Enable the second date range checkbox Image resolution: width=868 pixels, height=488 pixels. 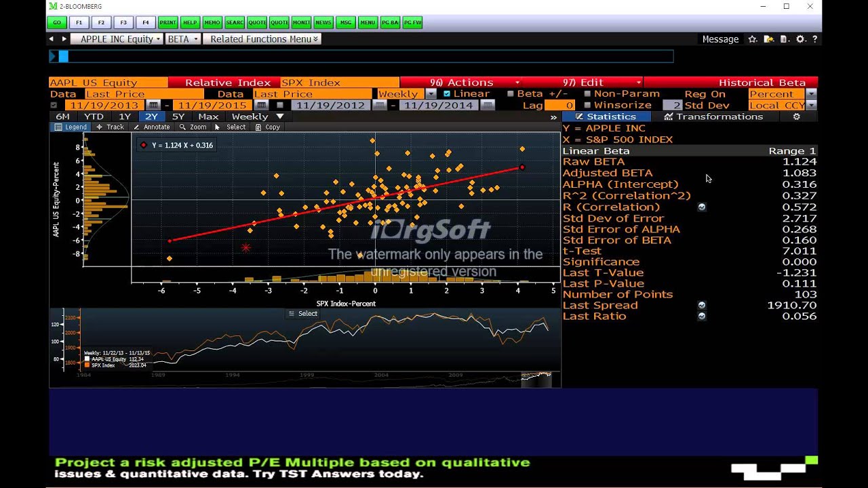click(280, 105)
